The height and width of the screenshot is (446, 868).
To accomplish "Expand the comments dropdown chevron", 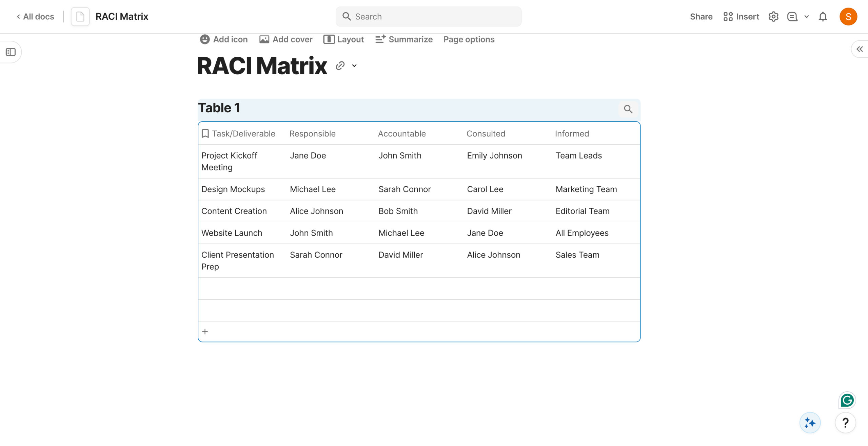I will (x=807, y=17).
